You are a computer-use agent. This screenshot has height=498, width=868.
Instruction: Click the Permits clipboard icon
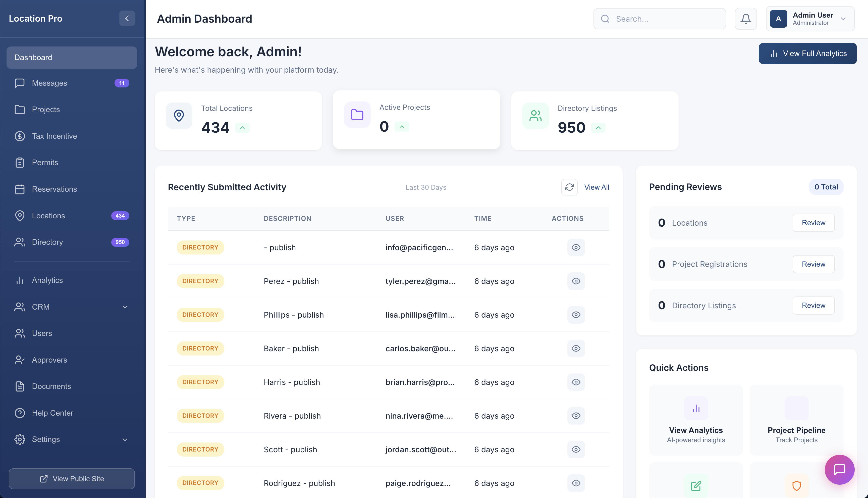click(x=20, y=163)
